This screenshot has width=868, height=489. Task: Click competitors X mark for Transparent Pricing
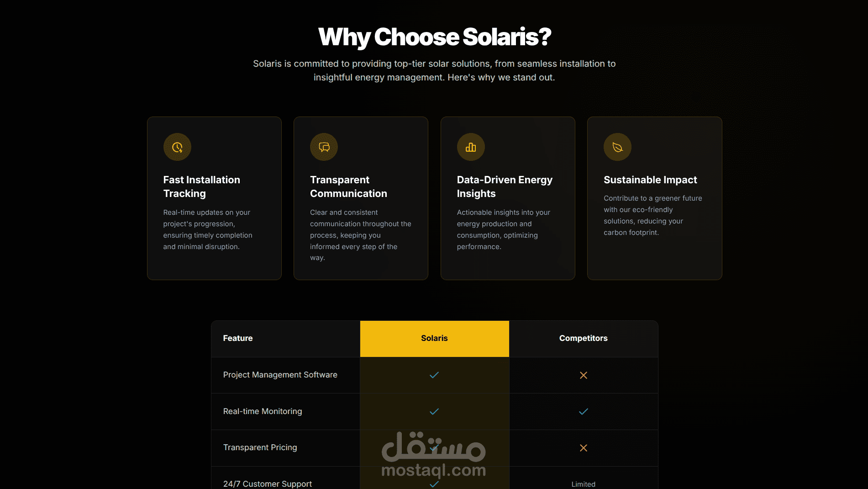(x=583, y=448)
